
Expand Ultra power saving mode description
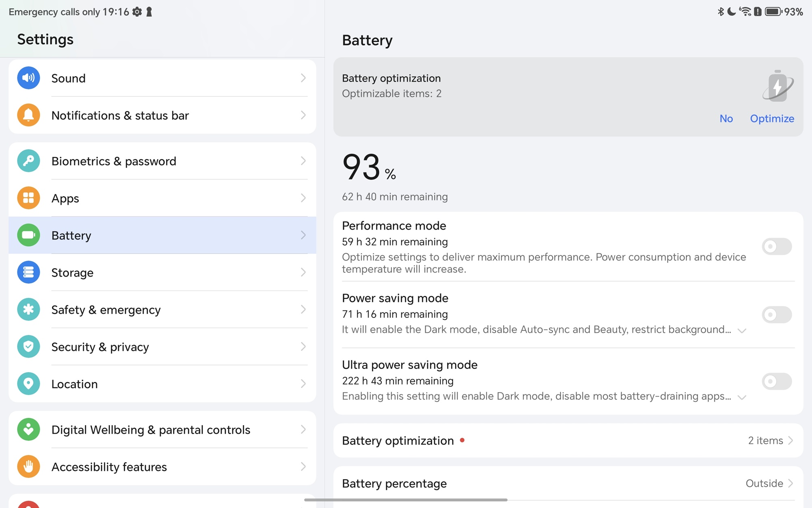[742, 397]
